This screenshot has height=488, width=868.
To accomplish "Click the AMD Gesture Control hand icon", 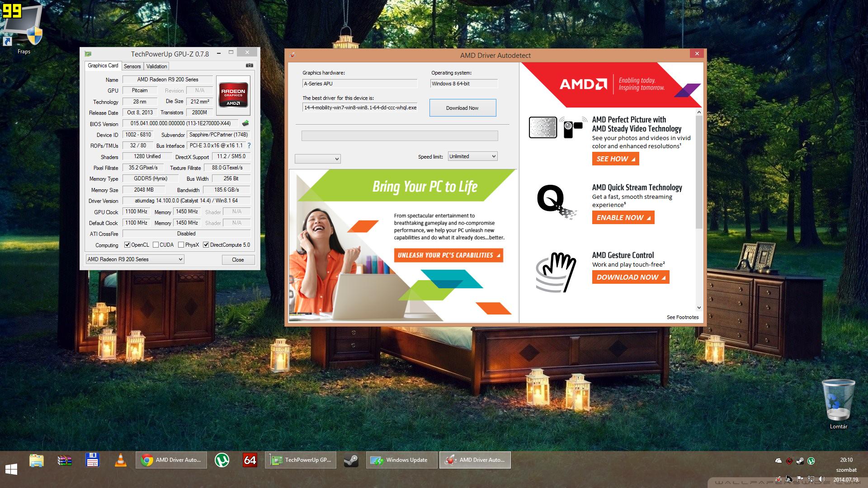I will click(556, 272).
